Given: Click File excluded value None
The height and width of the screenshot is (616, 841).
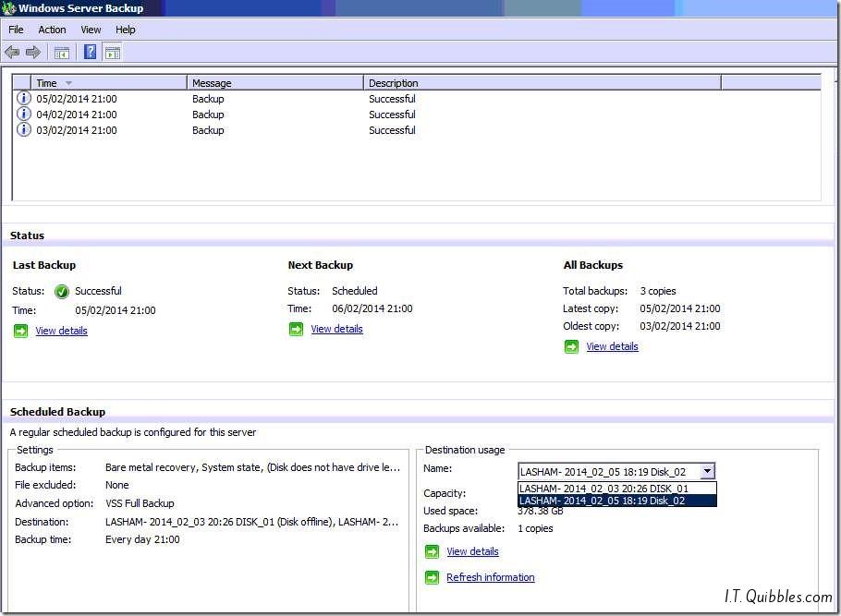Looking at the screenshot, I should tap(117, 485).
